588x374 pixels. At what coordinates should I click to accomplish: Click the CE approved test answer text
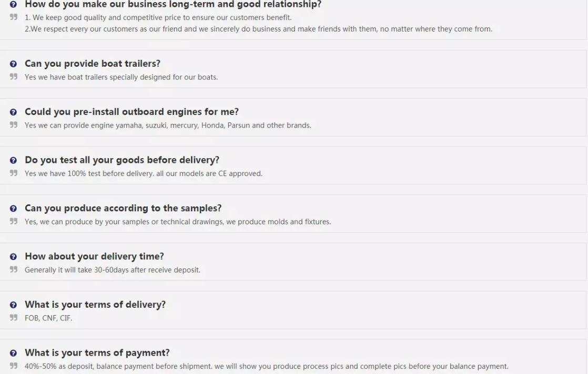coord(143,173)
